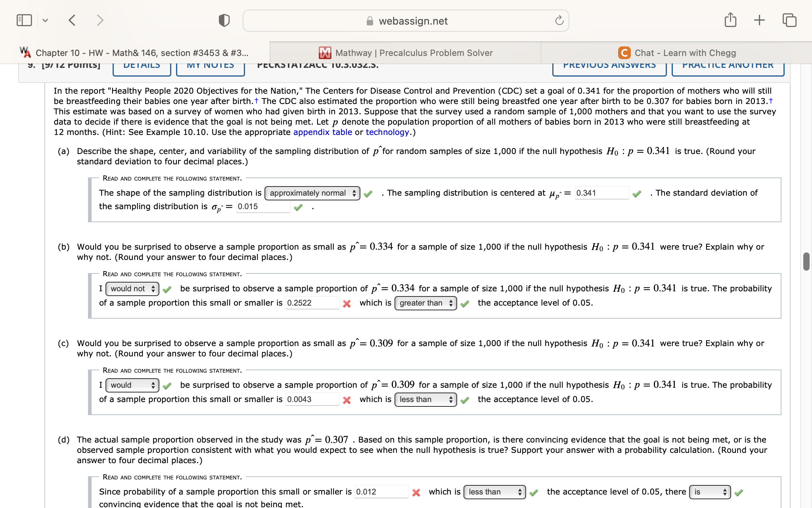Click the Share icon
This screenshot has width=812, height=508.
point(731,19)
